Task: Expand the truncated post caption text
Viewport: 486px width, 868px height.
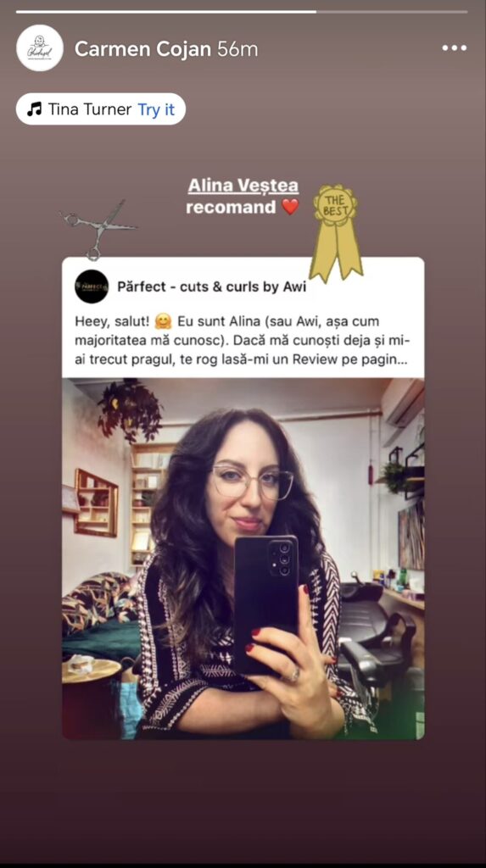Action: point(241,341)
